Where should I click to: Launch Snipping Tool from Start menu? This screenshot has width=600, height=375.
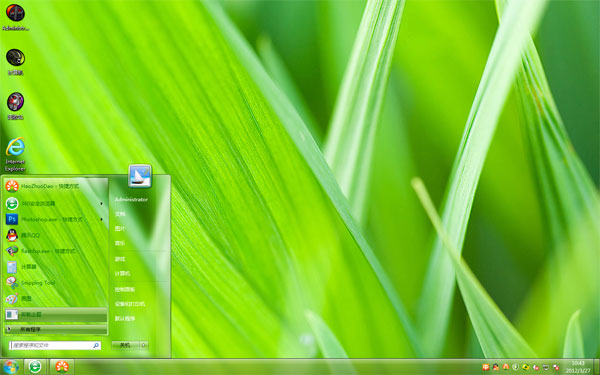[55, 283]
